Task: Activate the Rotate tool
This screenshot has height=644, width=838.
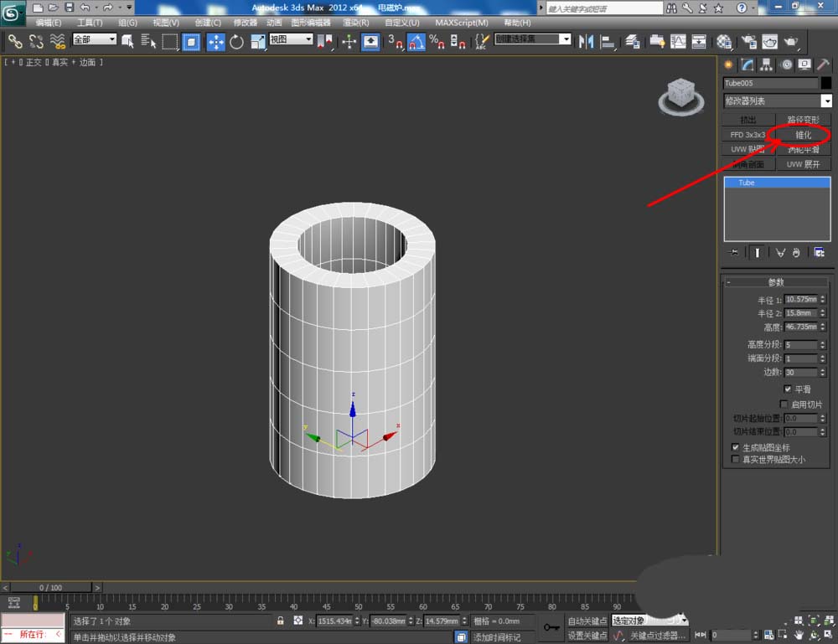Action: pos(236,41)
